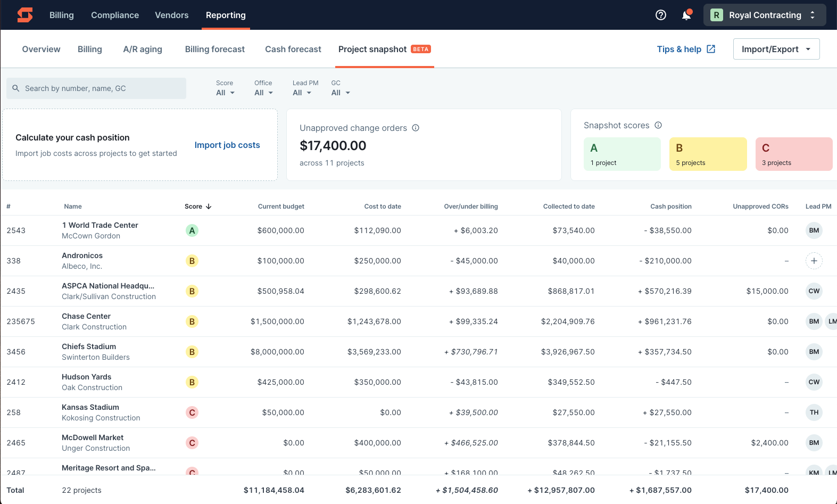Click CW avatar in Hudson Yards row
Viewport: 837px width, 504px height.
[814, 382]
